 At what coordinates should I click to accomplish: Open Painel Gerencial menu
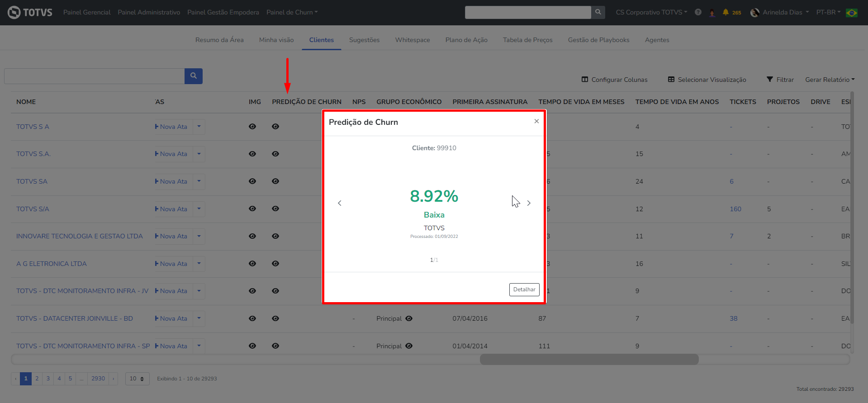click(x=87, y=12)
